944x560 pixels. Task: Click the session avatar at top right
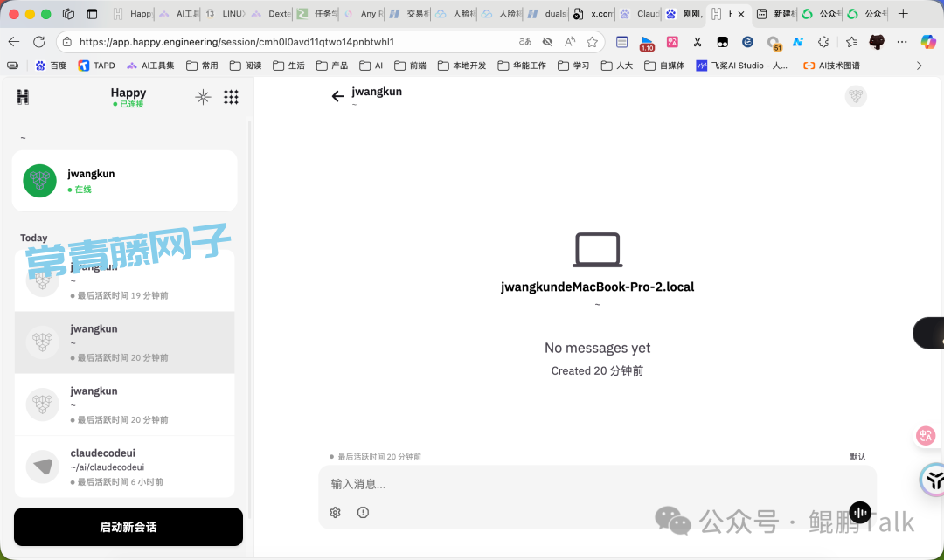[x=855, y=96]
